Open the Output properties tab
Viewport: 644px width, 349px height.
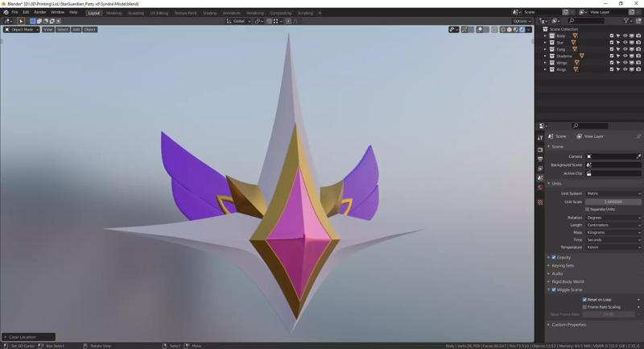[540, 159]
